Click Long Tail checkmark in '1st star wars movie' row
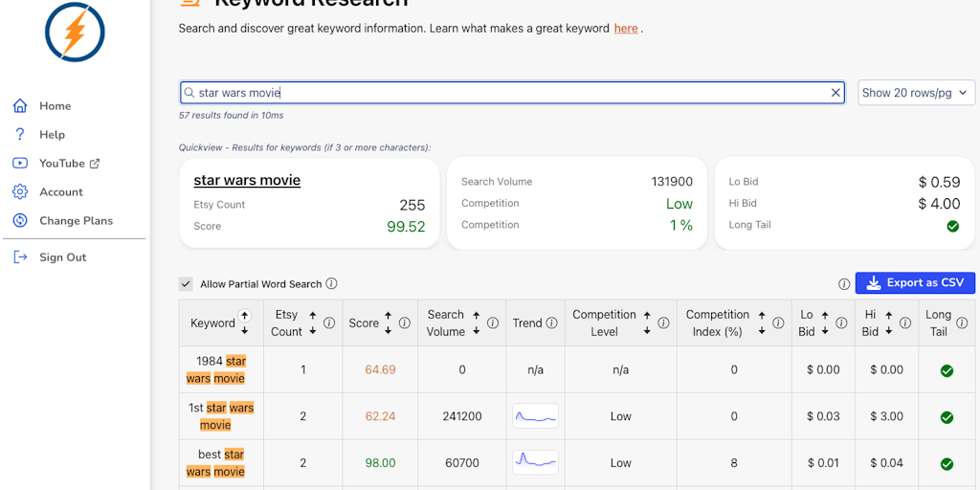 click(947, 417)
